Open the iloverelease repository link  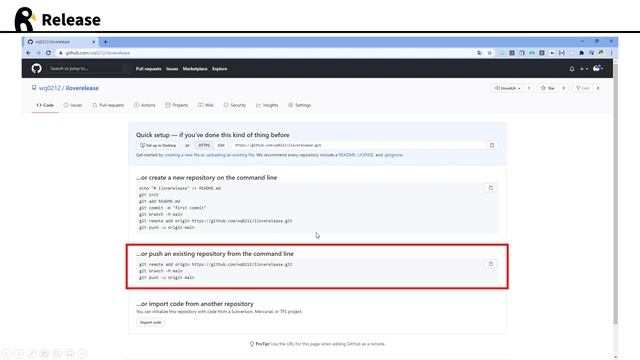point(82,88)
